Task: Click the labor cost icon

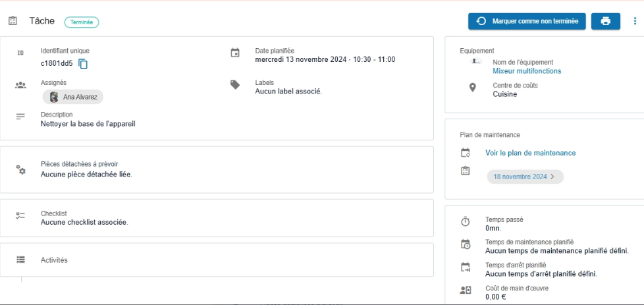Action: pos(466,290)
